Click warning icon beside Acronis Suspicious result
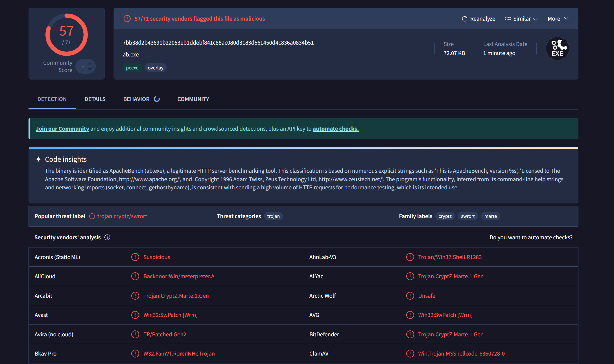614x364 pixels. (x=135, y=257)
